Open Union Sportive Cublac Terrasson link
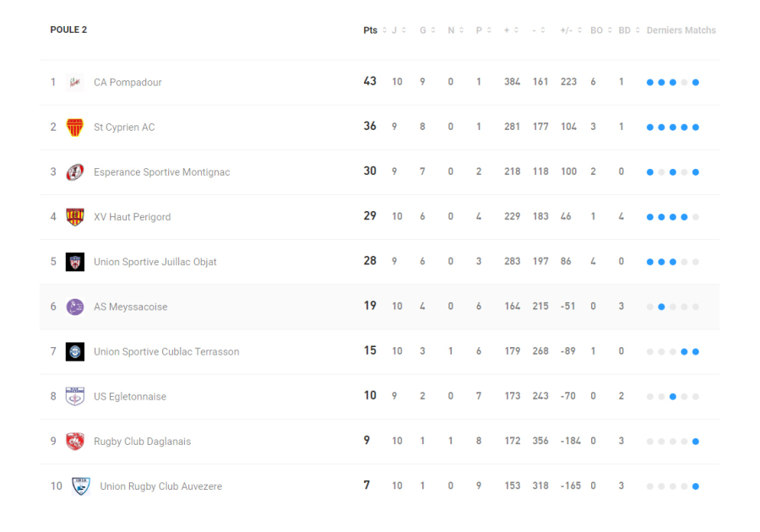760x532 pixels. click(x=166, y=351)
